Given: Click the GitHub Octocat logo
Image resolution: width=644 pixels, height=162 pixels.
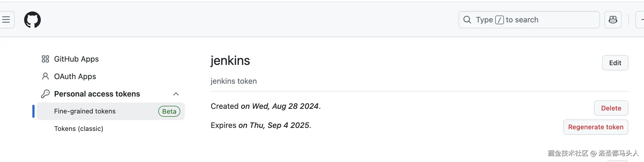Looking at the screenshot, I should 32,20.
